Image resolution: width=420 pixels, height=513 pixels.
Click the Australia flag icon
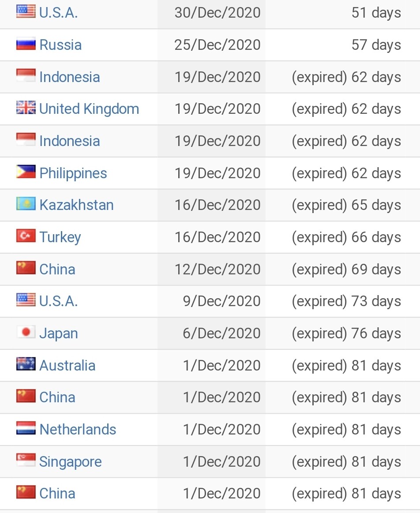(26, 364)
